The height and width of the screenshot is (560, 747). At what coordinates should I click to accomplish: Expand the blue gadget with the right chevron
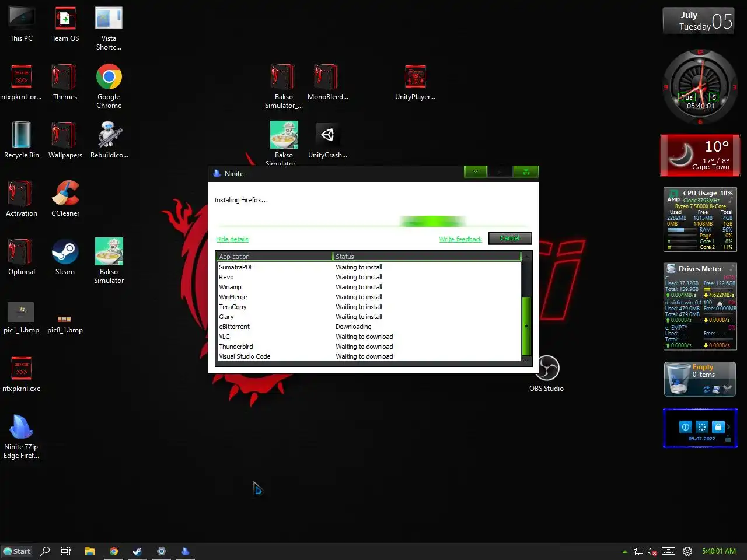pos(729,427)
